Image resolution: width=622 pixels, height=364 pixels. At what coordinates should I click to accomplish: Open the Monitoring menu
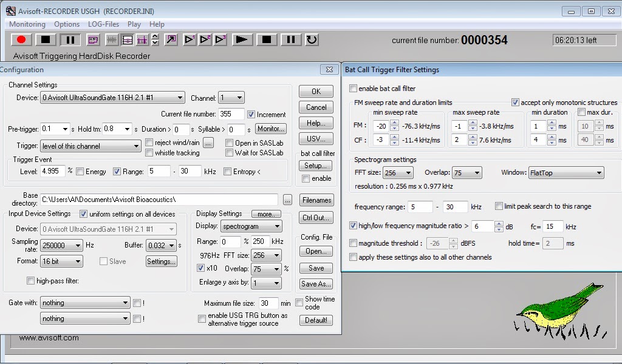click(27, 24)
